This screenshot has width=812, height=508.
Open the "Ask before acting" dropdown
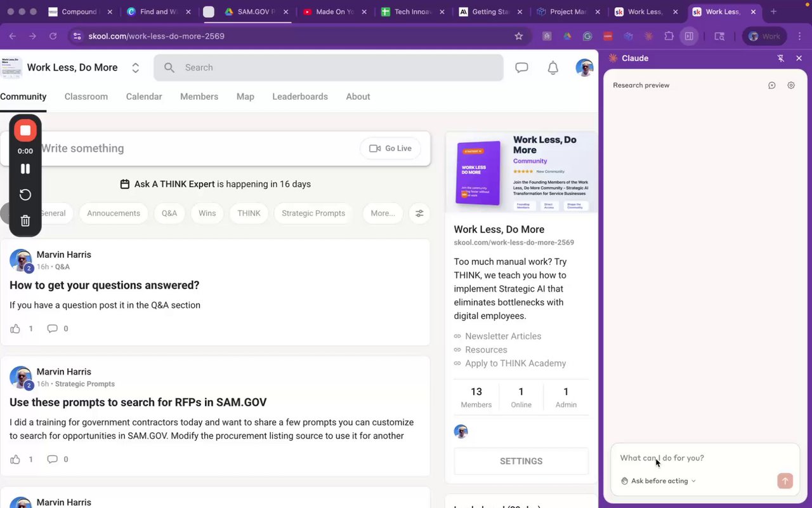click(658, 481)
